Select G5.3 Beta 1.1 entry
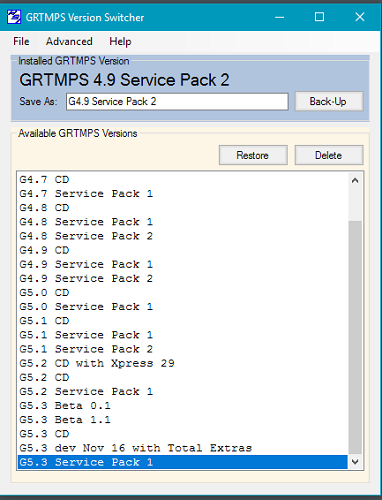This screenshot has width=382, height=500. click(x=183, y=420)
